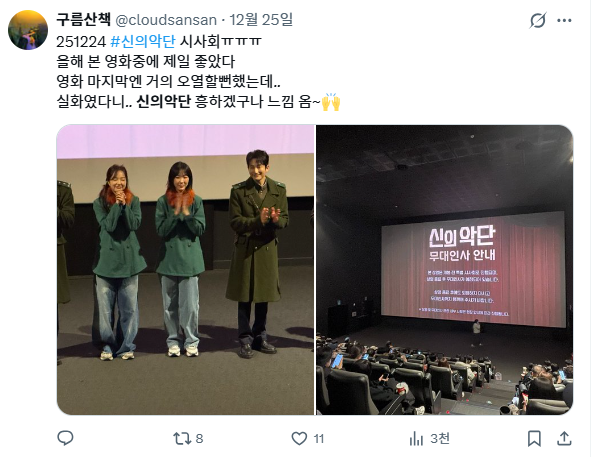Open the #신의악단 hashtag link
Image resolution: width=594 pixels, height=457 pixels.
pos(143,41)
